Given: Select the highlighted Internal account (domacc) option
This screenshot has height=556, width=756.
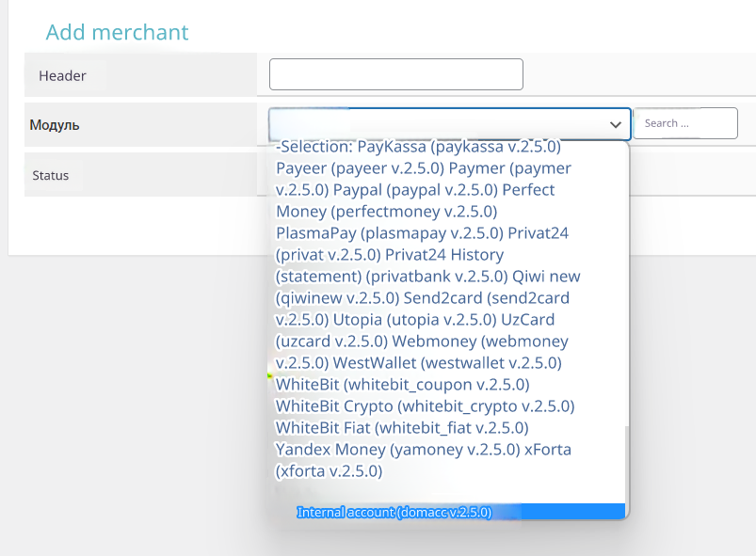Looking at the screenshot, I should (x=394, y=513).
